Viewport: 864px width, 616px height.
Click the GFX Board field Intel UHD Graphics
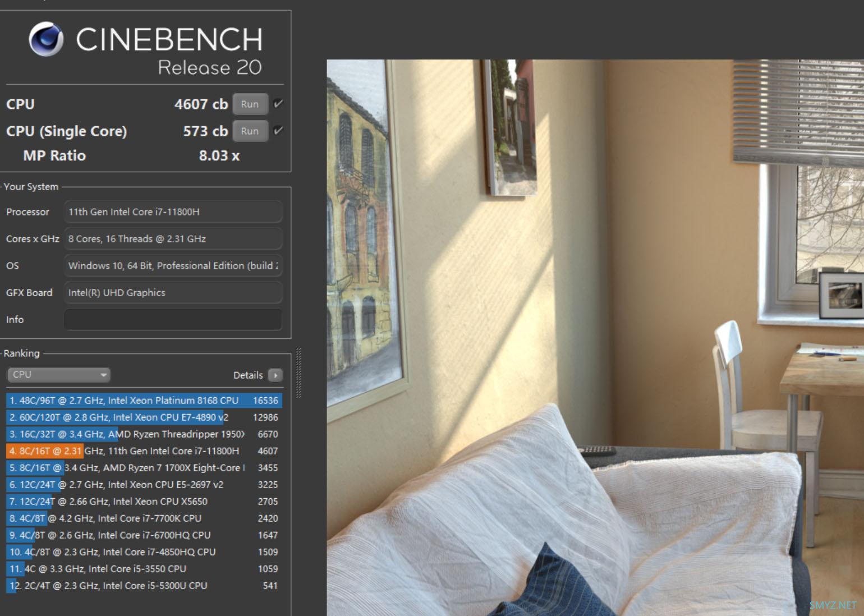coord(173,293)
